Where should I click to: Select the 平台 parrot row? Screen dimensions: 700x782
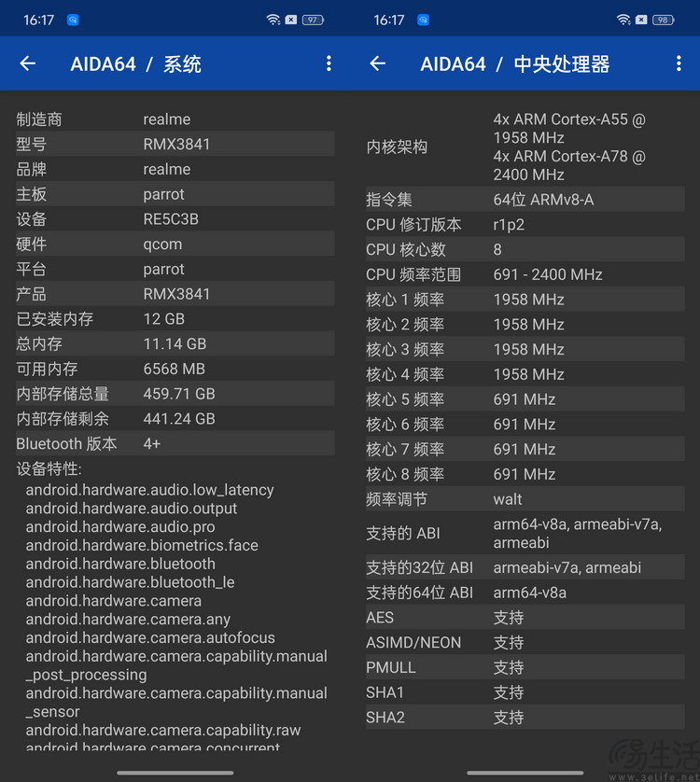[175, 269]
